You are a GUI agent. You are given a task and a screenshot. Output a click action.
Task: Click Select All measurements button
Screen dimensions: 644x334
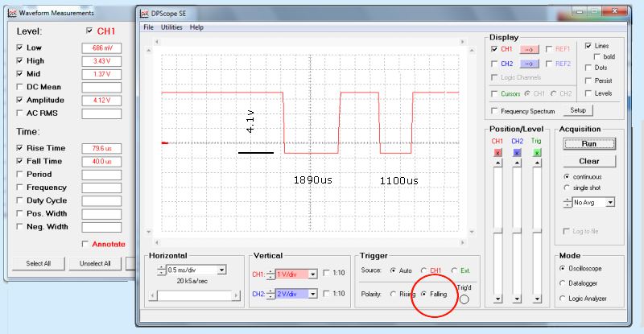click(38, 264)
